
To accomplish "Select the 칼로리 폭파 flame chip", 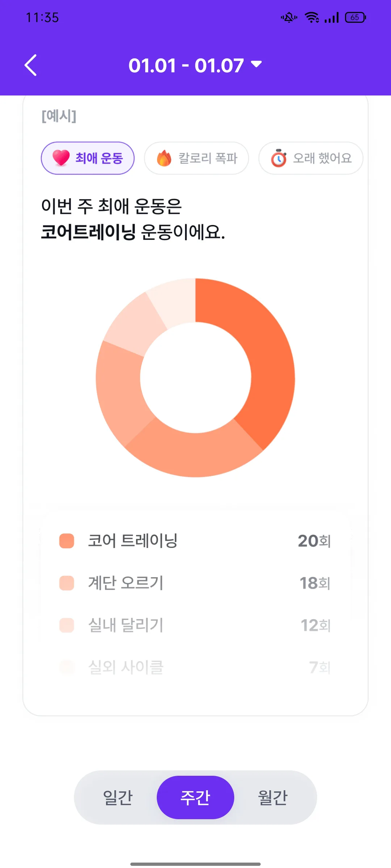I will click(x=197, y=158).
